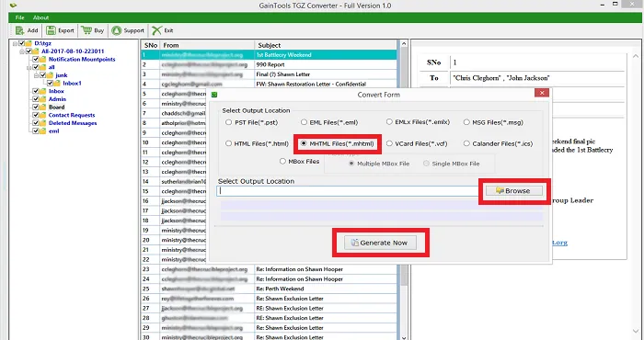644x340 pixels.
Task: Click the D:\tgz root folder icon
Action: coord(29,43)
